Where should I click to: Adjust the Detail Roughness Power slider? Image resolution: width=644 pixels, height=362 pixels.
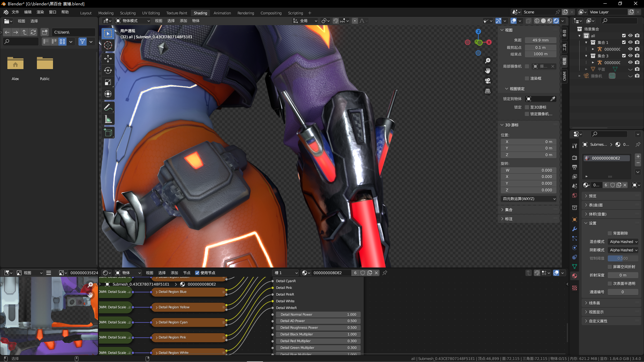(318, 328)
